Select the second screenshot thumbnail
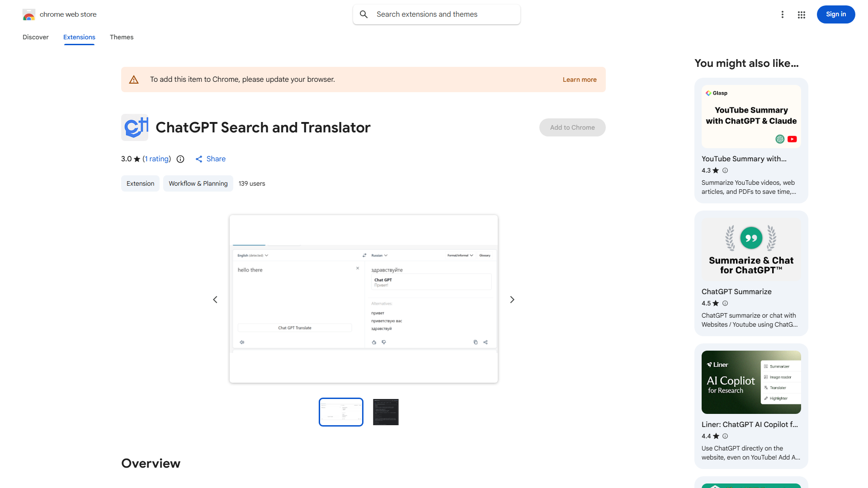868x488 pixels. pyautogui.click(x=385, y=412)
